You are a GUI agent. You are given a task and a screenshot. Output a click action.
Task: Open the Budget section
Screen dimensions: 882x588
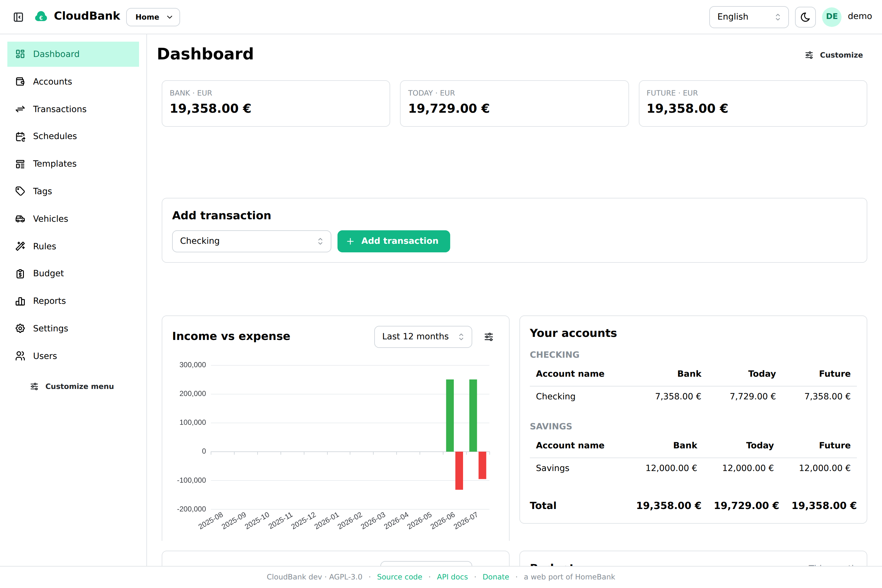click(x=73, y=274)
